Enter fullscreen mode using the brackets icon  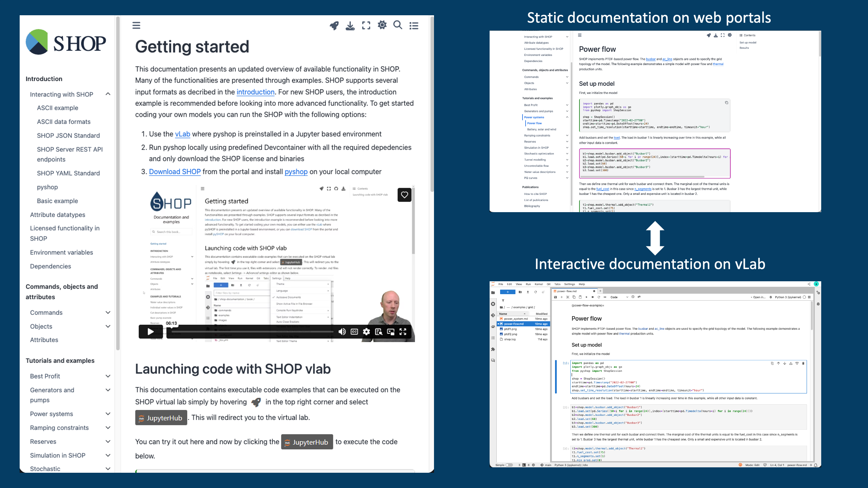pos(366,25)
